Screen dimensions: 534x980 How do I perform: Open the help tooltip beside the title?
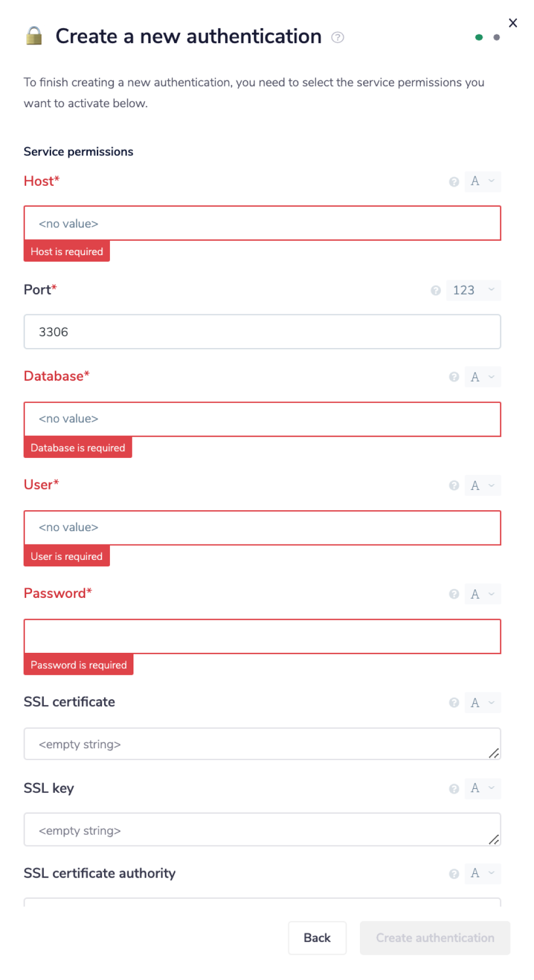coord(337,37)
